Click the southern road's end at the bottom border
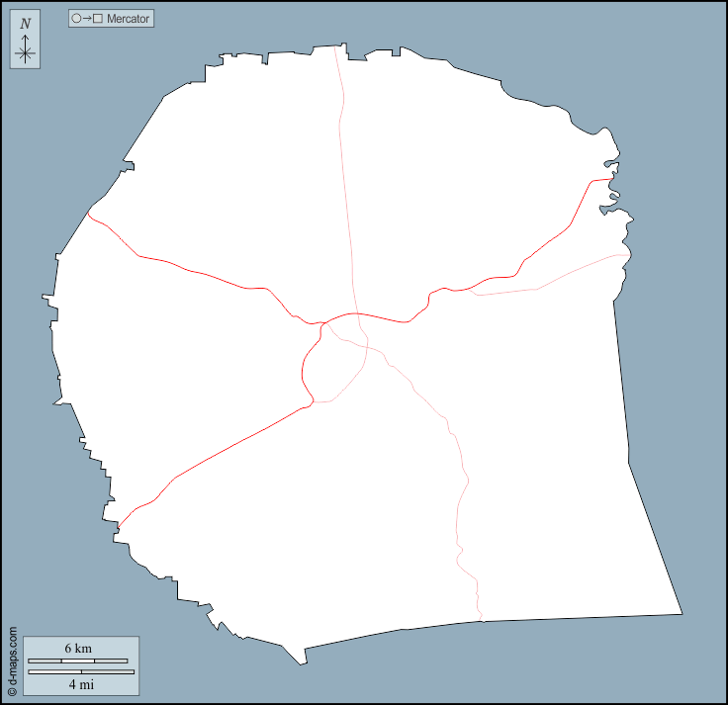Screen dimensions: 728x705 coord(482,621)
